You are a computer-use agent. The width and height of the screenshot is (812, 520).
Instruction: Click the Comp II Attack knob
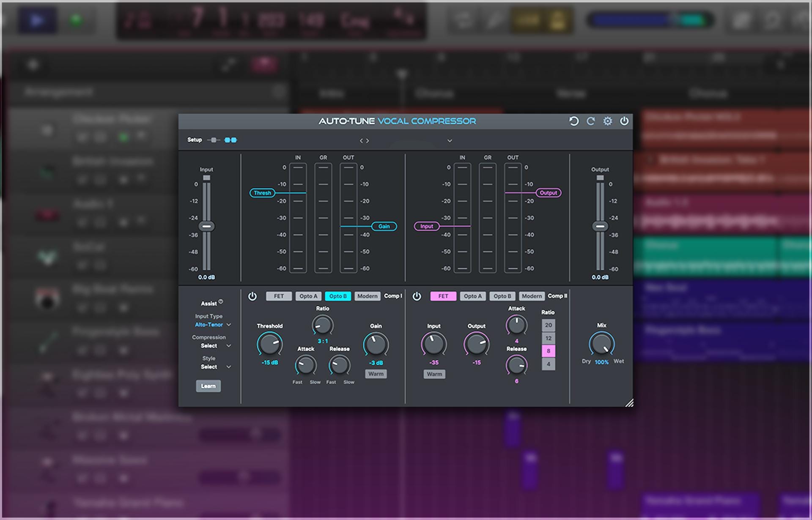(517, 325)
